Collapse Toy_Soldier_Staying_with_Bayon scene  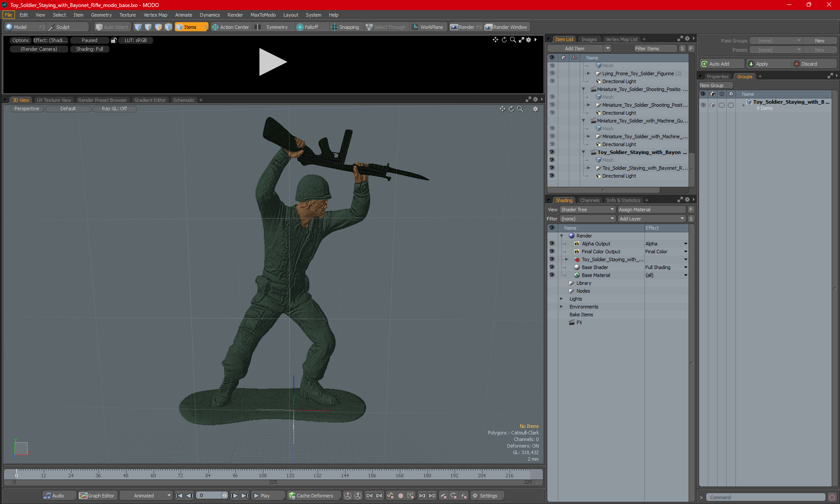tap(583, 152)
